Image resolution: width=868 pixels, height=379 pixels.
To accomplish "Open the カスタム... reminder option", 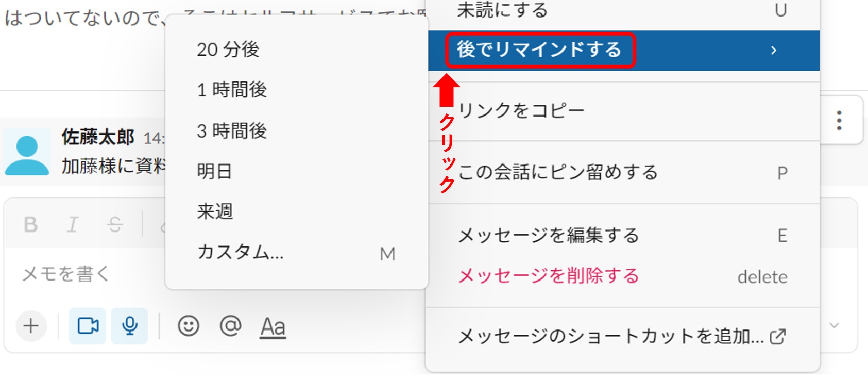I will click(x=296, y=252).
